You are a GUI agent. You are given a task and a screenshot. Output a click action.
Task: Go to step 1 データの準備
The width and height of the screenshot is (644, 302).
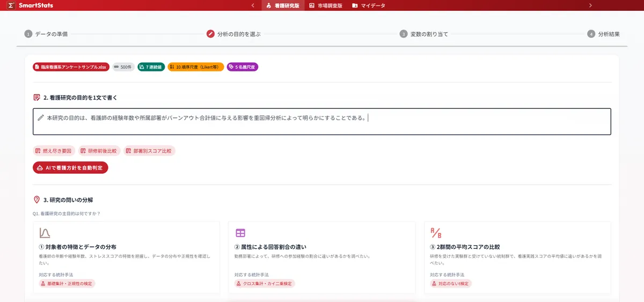[x=46, y=34]
